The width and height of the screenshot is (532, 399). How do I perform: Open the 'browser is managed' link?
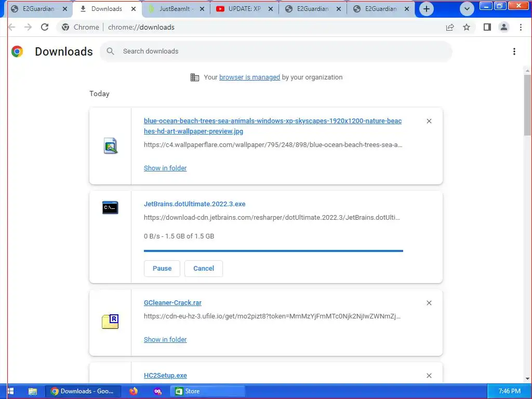coord(249,77)
